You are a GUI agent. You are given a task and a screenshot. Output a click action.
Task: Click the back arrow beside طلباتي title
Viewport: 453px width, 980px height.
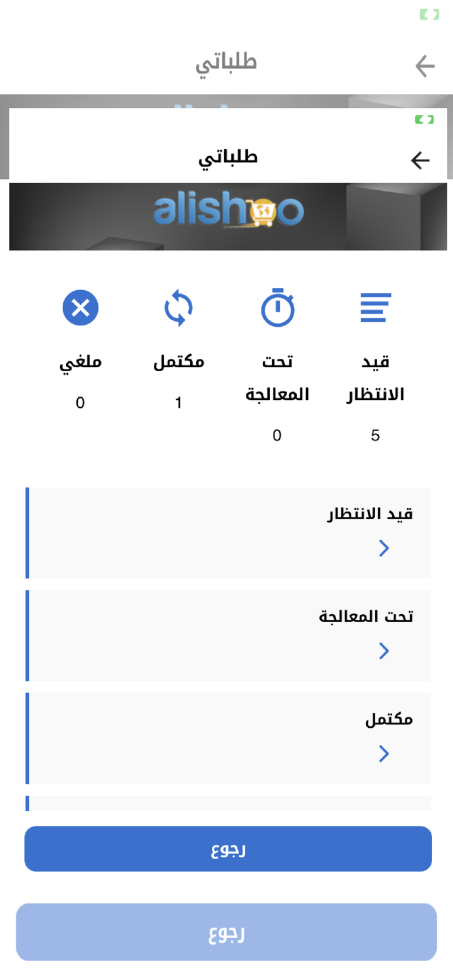point(420,159)
